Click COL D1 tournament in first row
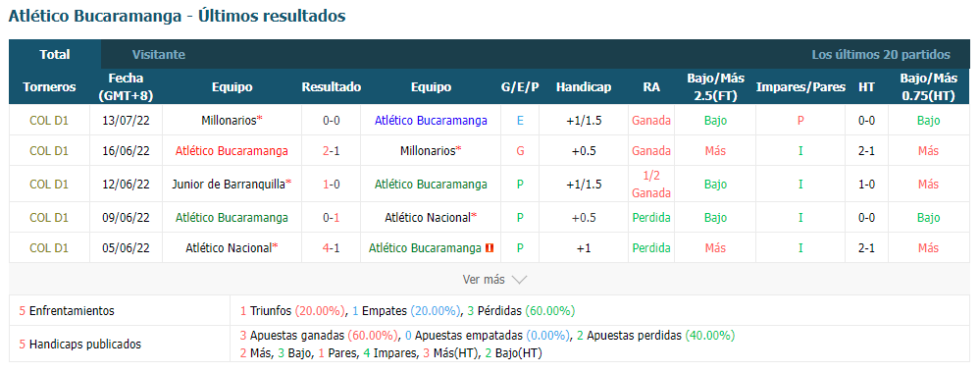Viewport: 980px width, 372px height. [49, 121]
